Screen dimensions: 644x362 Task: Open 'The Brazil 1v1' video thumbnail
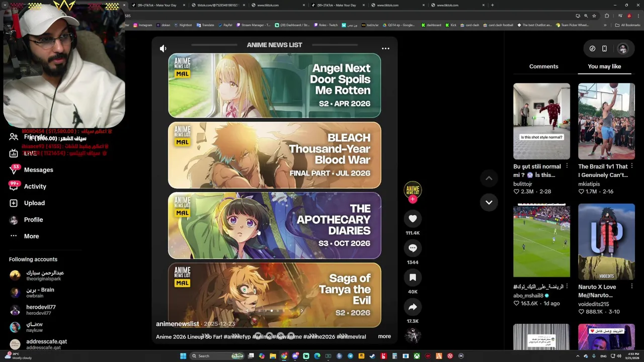(x=606, y=121)
